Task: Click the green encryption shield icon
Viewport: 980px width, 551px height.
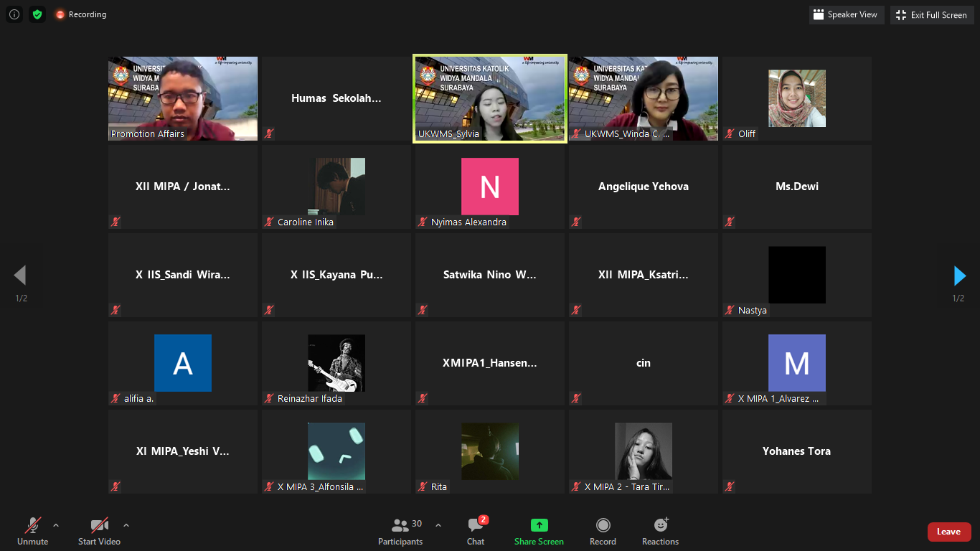Action: 37,14
